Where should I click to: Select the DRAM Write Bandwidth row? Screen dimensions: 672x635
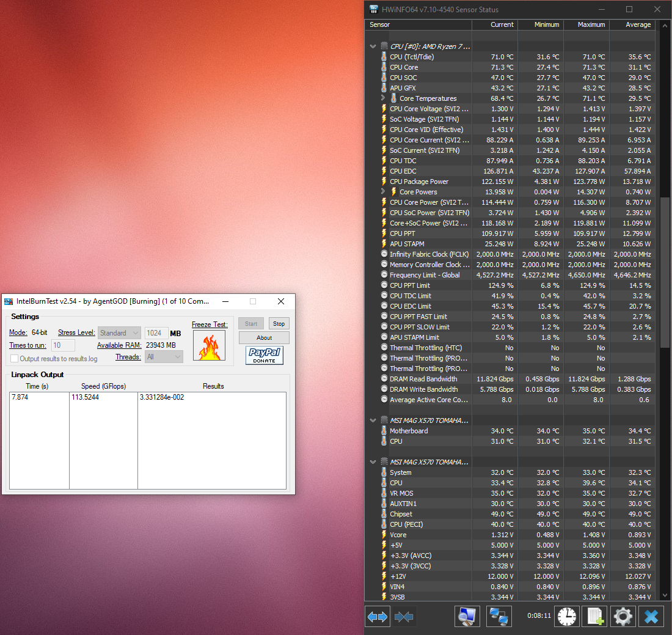pos(510,389)
